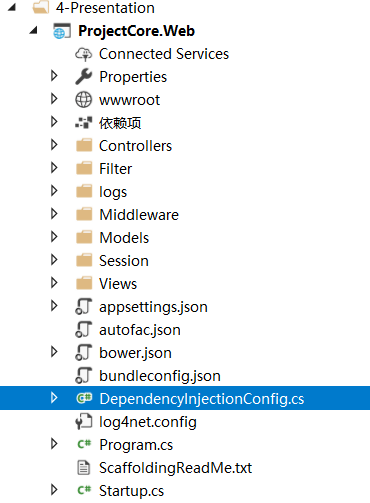Click the dependencies (依赖项) icon
Image resolution: width=370 pixels, height=503 pixels.
(83, 123)
